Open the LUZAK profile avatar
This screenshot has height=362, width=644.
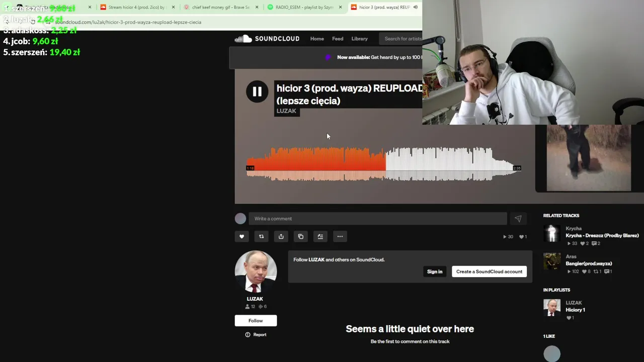256,271
